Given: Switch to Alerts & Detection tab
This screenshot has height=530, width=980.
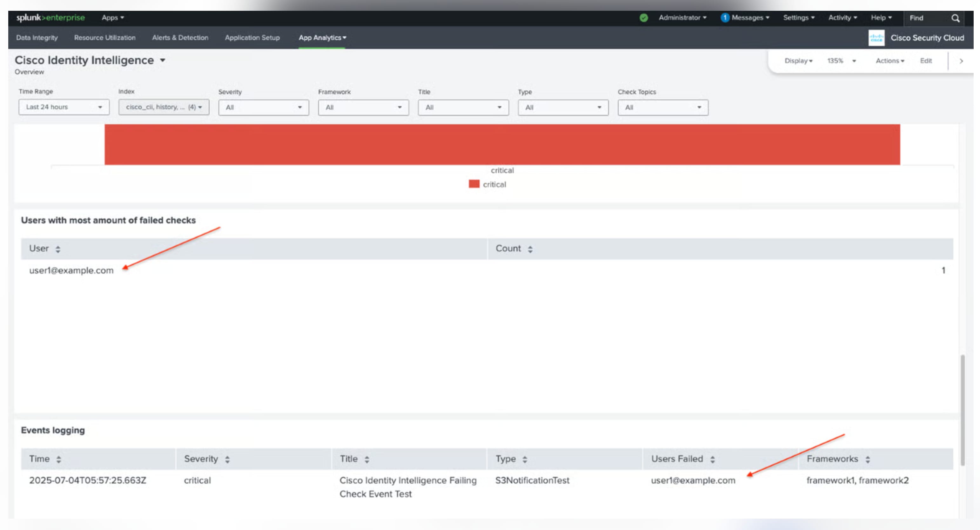Looking at the screenshot, I should [x=180, y=38].
